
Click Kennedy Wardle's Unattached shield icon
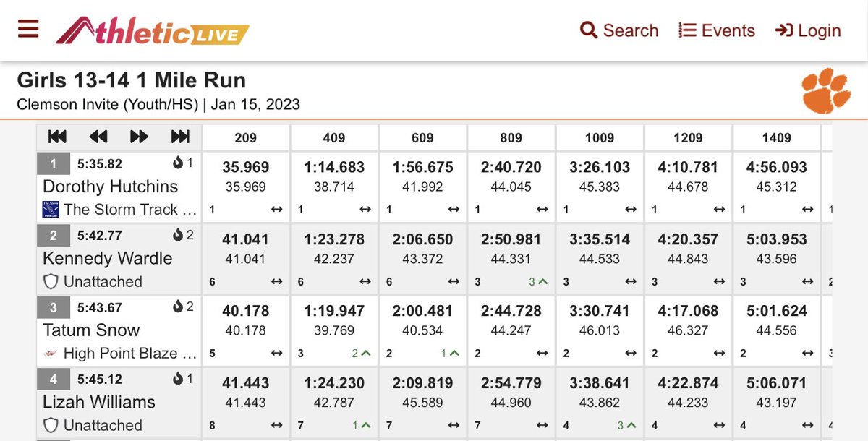click(x=51, y=282)
